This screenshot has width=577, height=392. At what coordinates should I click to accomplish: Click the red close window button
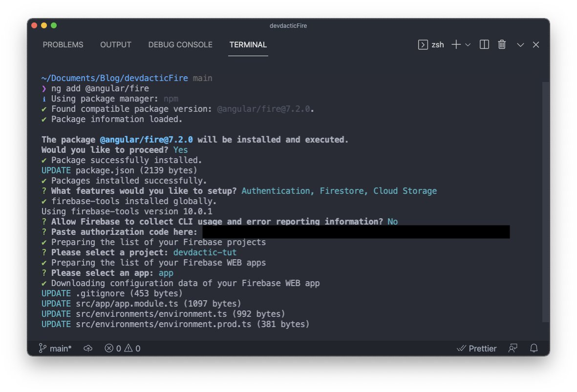pos(34,25)
